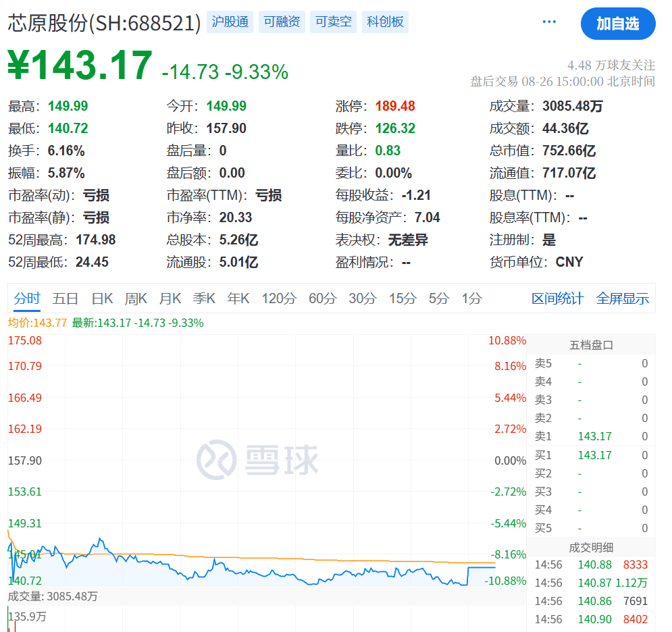This screenshot has width=672, height=632.
Task: Click the stock title 芯原股份(SH:688521)
Action: tap(104, 23)
